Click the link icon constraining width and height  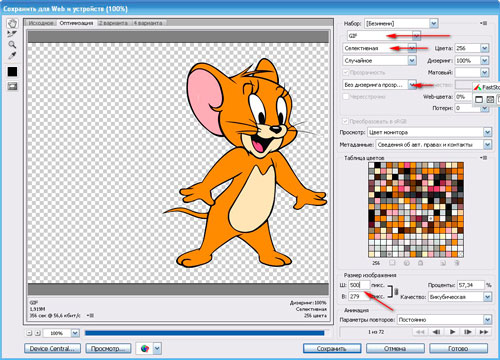click(396, 292)
